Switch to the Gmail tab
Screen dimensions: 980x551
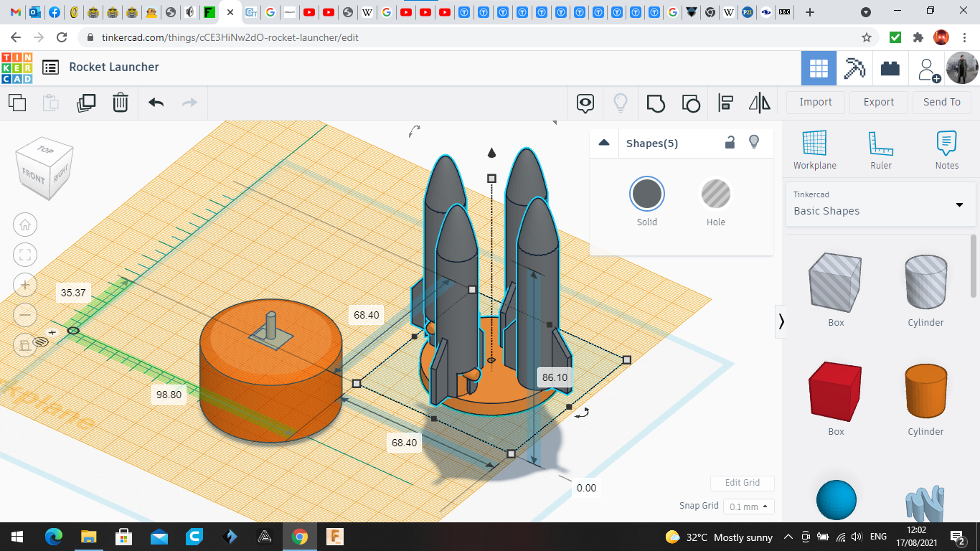tap(15, 12)
